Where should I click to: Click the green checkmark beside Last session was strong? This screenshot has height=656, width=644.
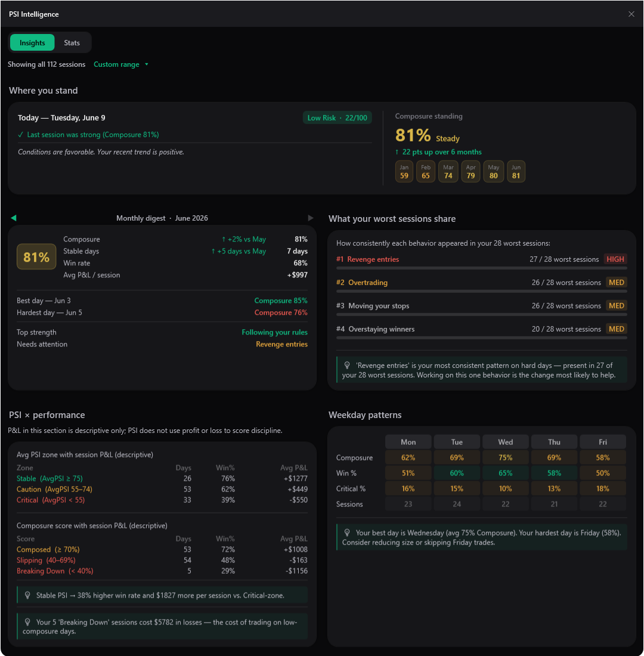[x=20, y=135]
